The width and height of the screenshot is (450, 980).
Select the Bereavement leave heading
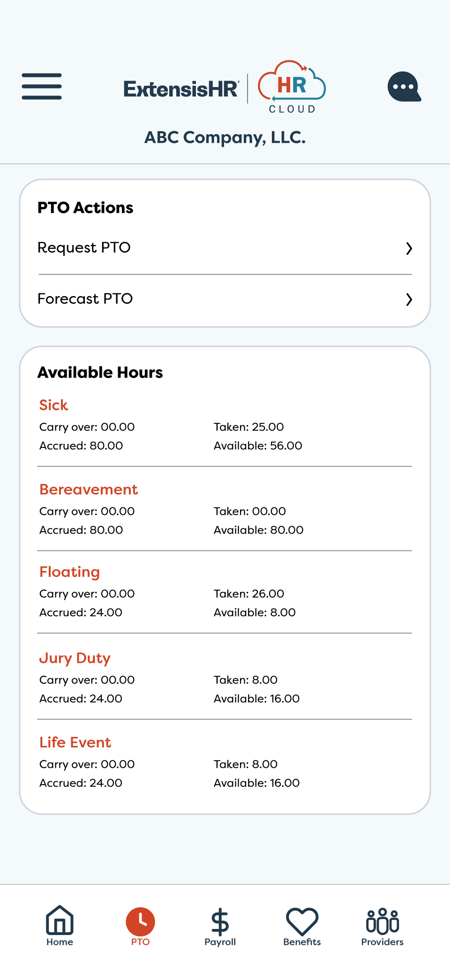point(89,489)
